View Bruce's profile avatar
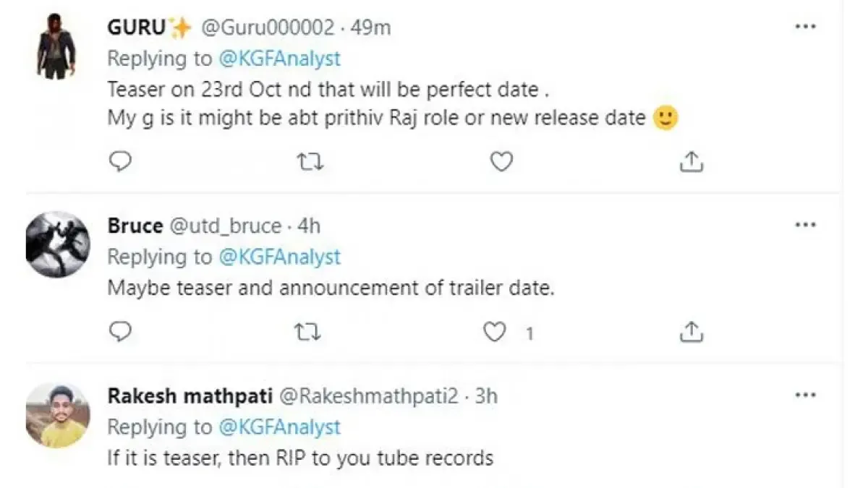The width and height of the screenshot is (868, 488). point(57,245)
